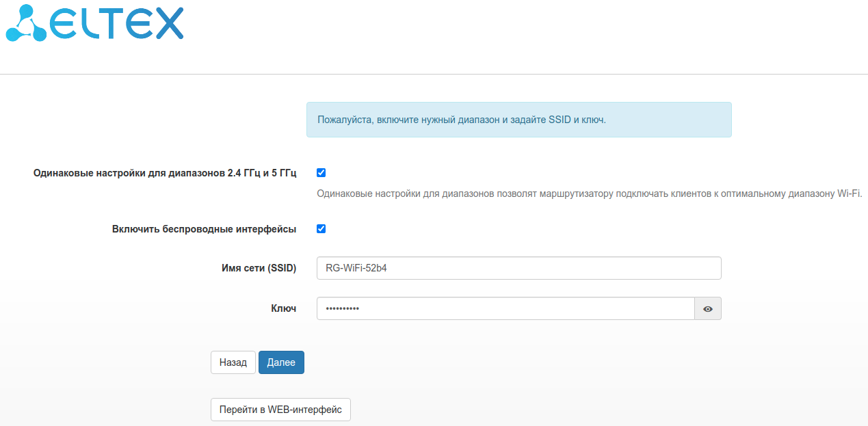This screenshot has height=426, width=868.
Task: Click the Eltex molecule logo symbol
Action: coord(26,23)
